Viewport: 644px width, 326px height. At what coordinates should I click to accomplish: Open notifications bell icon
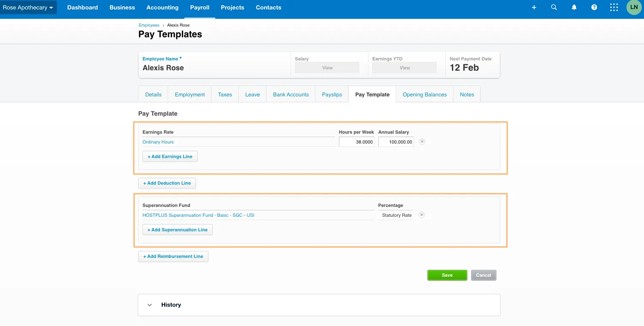point(574,8)
